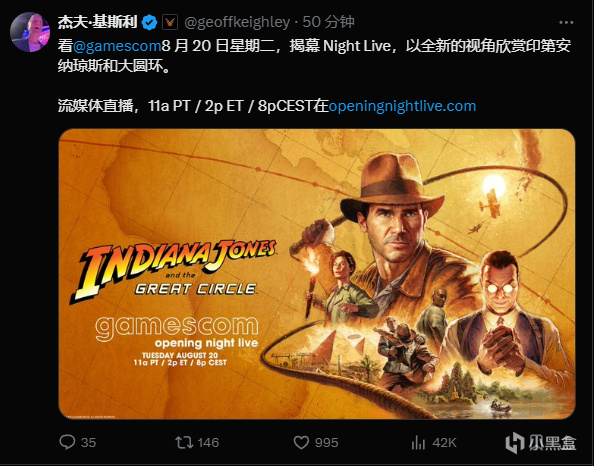Viewport: 594px width, 466px height.
Task: Click the 小黑盒 watermark logo
Action: [541, 443]
